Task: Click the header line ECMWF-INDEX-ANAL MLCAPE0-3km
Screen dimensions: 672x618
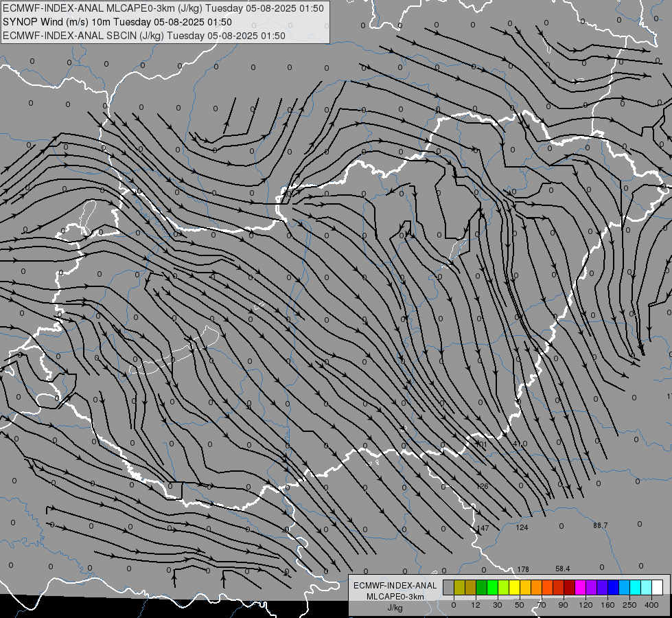Action: point(163,8)
